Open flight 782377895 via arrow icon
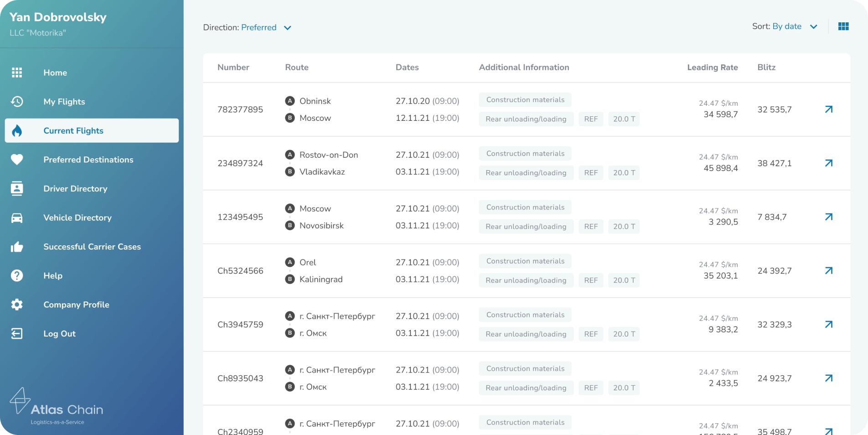868x435 pixels. (x=828, y=109)
